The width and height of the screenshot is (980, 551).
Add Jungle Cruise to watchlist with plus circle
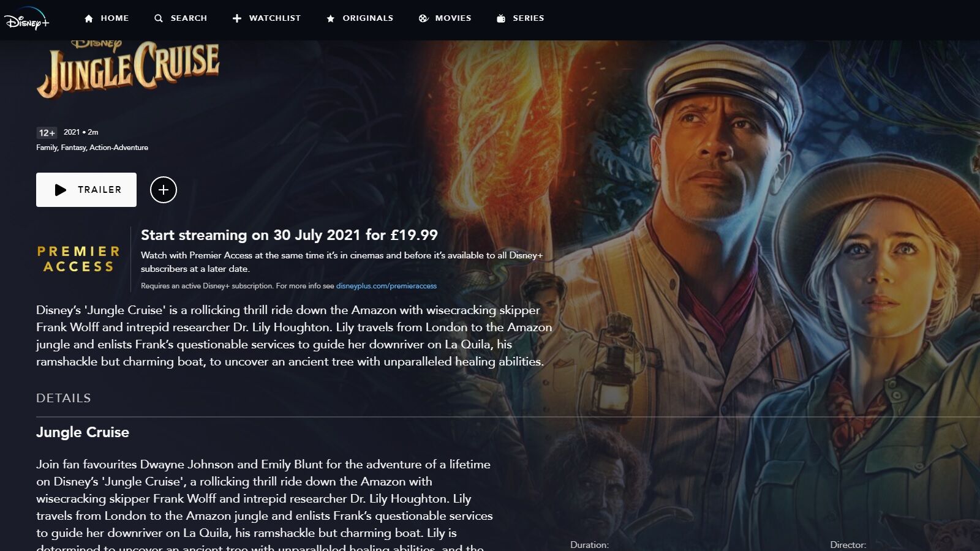164,190
